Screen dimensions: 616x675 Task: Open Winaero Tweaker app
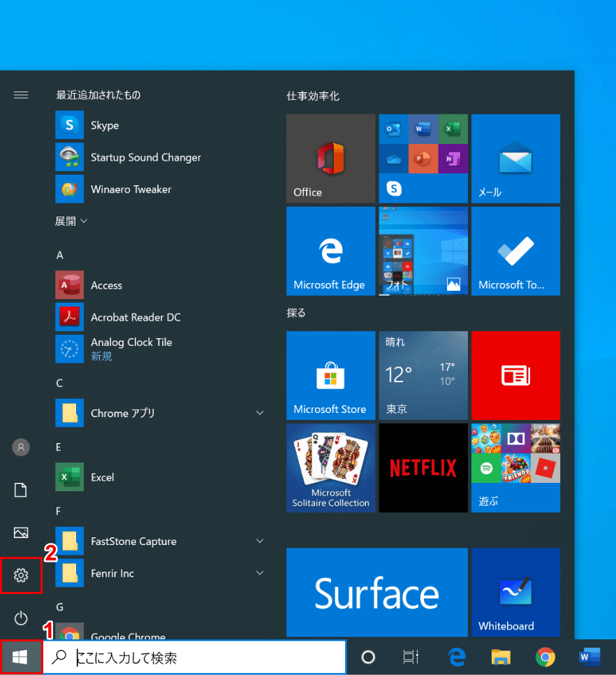[x=159, y=189]
